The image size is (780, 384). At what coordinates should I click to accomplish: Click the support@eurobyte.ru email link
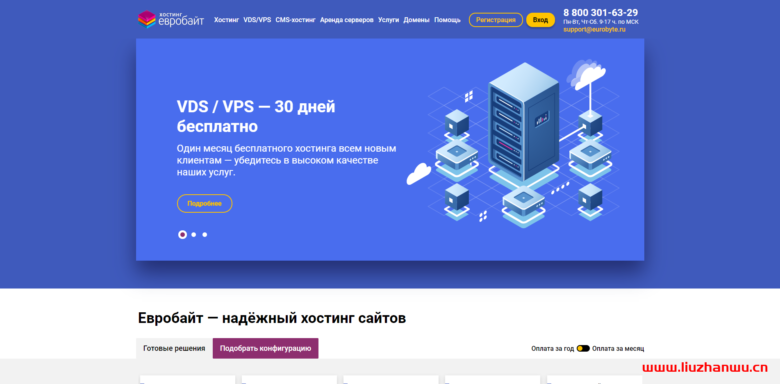594,30
